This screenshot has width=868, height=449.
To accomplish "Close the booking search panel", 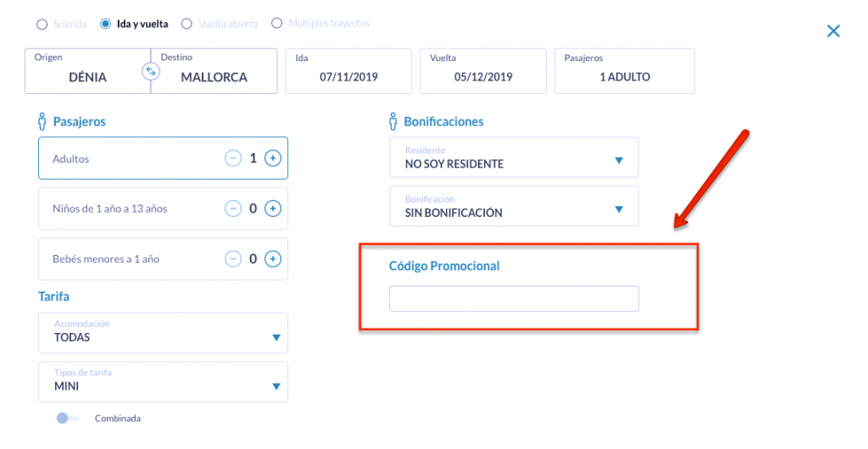I will [x=833, y=31].
